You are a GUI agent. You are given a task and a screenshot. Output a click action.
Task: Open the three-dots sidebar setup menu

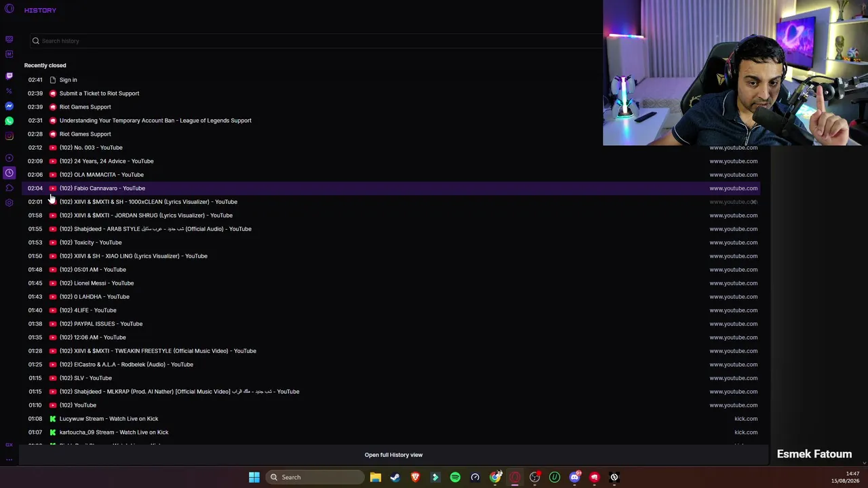pos(9,460)
